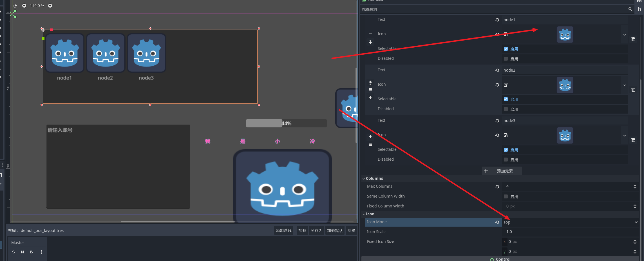Open the node3 Icon resource dropdown
This screenshot has width=644, height=261.
(624, 136)
